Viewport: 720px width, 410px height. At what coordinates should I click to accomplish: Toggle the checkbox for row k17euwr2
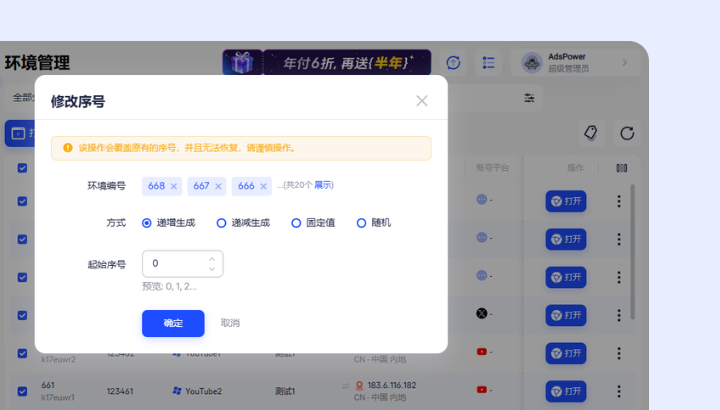click(x=22, y=353)
